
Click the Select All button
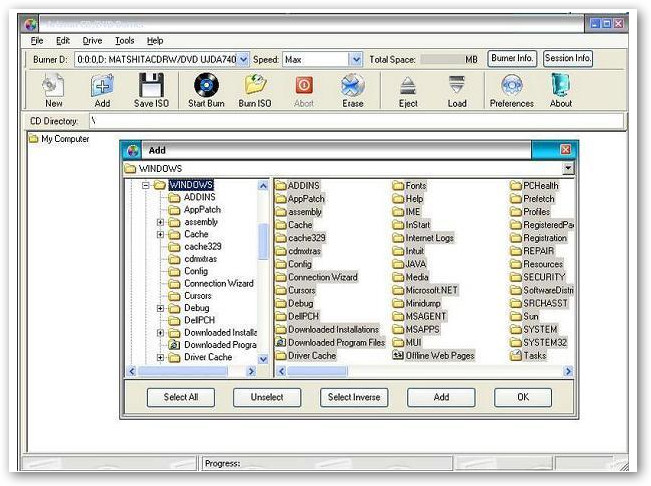pyautogui.click(x=181, y=397)
